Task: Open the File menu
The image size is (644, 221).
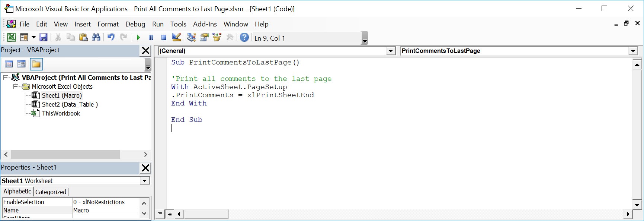Action: point(25,24)
